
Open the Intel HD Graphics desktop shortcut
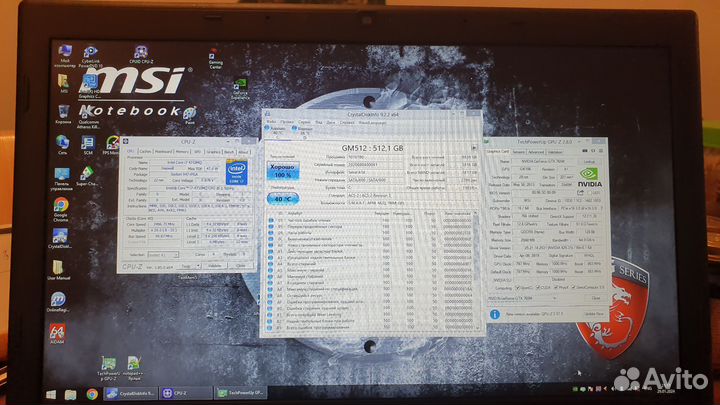90,87
